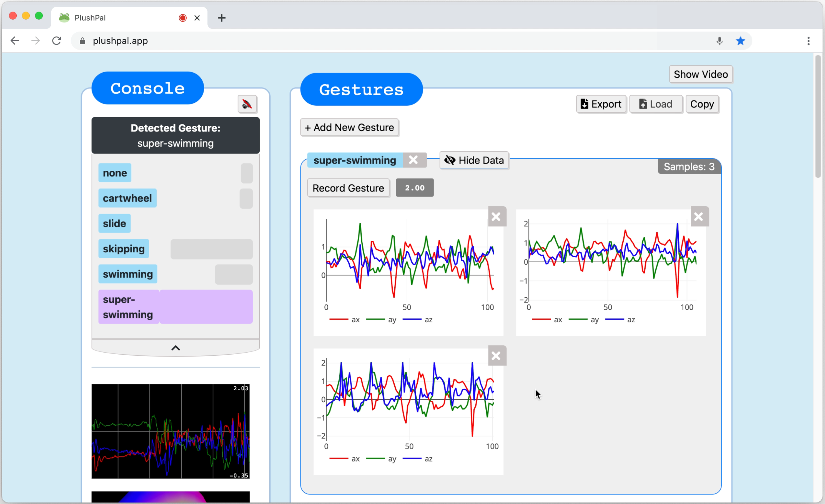This screenshot has width=825, height=504.
Task: Toggle ay trace in third chart legend
Action: coord(381,459)
